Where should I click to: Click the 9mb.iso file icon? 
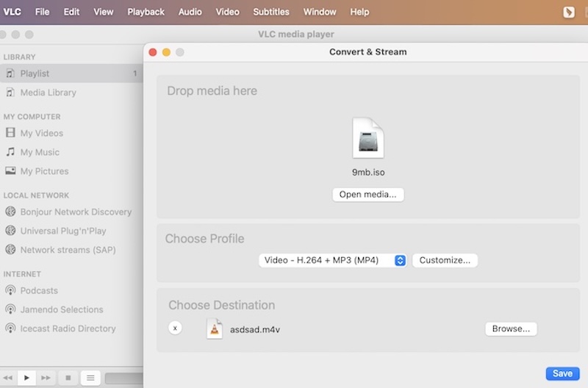pyautogui.click(x=367, y=139)
